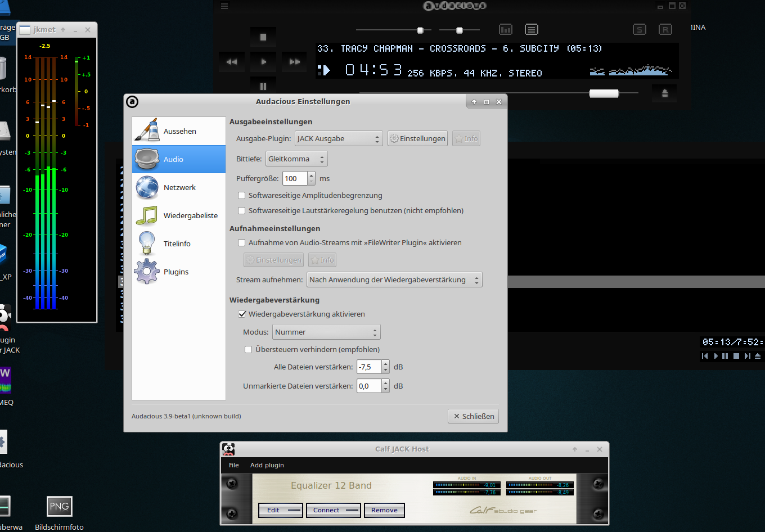Open the Modus Nummer dropdown
The width and height of the screenshot is (765, 532).
tap(326, 332)
